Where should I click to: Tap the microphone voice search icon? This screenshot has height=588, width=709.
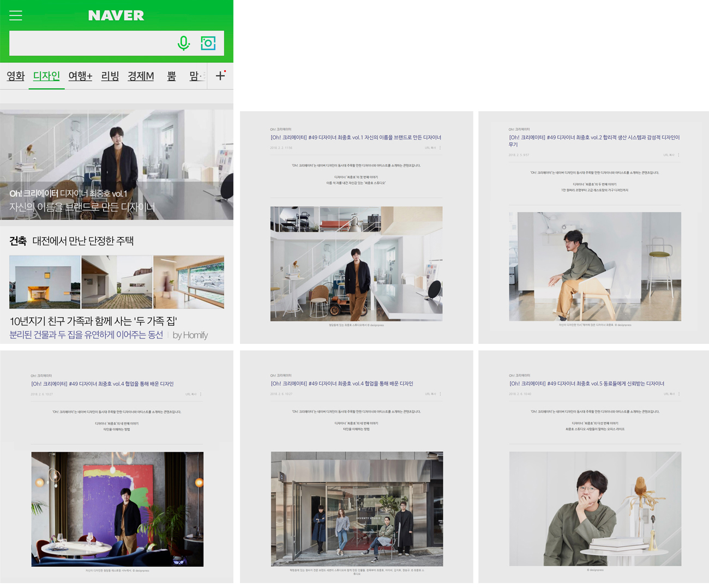pos(184,43)
